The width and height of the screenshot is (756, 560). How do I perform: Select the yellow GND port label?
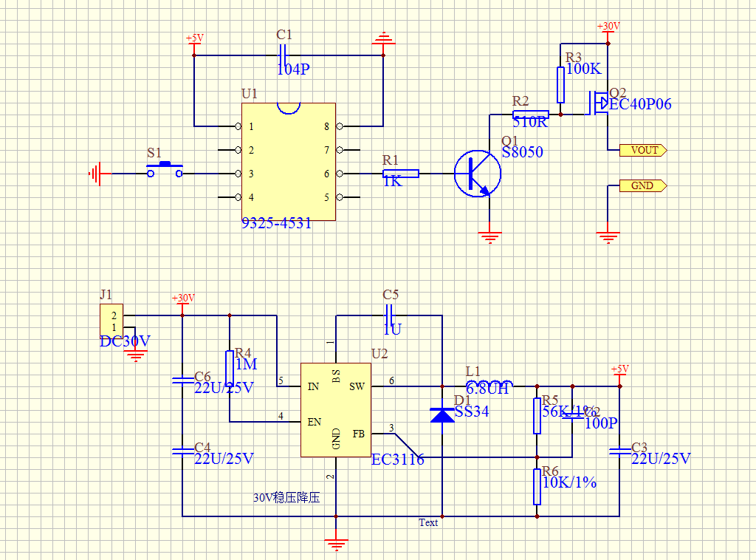point(643,185)
